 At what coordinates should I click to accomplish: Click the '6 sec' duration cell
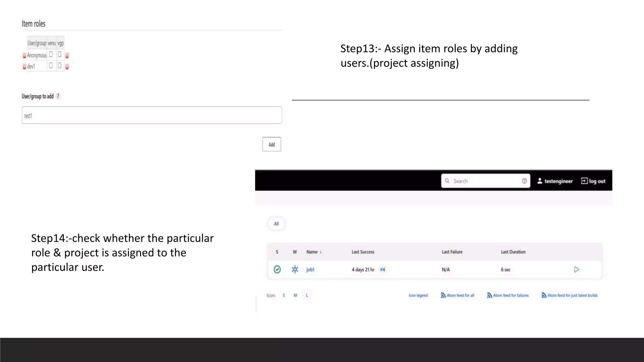(x=506, y=270)
